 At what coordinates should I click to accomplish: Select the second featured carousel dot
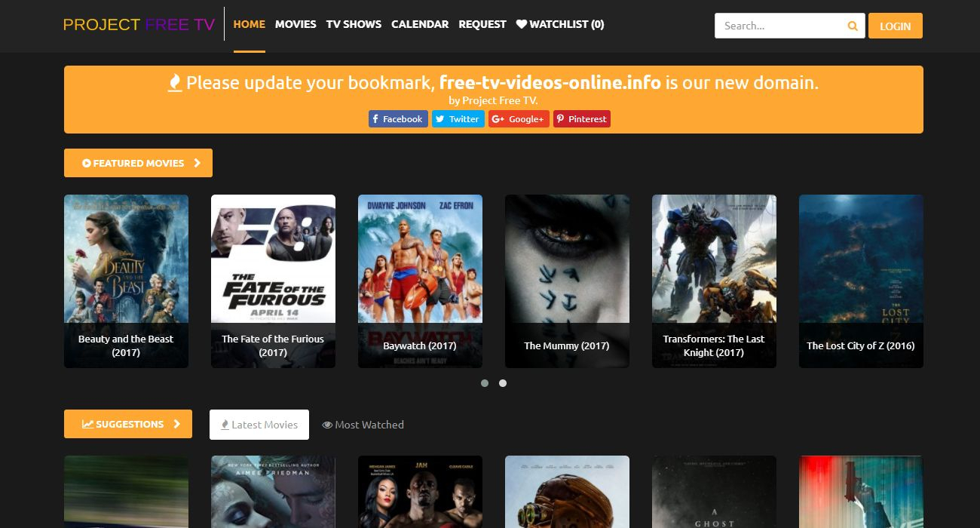503,383
